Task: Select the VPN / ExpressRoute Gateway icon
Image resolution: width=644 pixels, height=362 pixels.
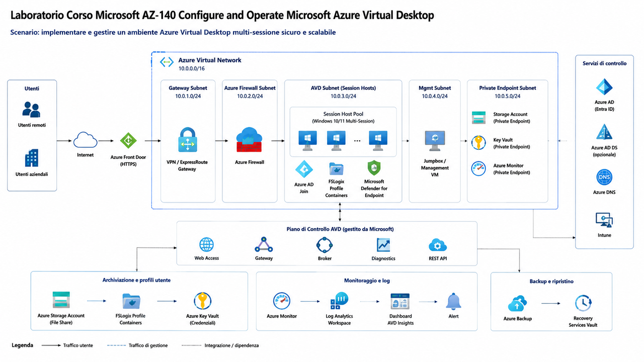Action: click(x=187, y=140)
